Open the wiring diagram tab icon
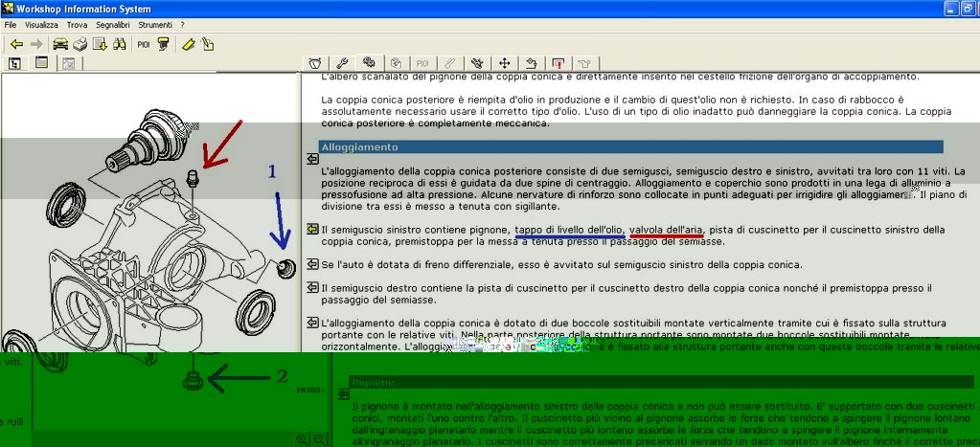Screen dimensions: 980x447 tap(532, 63)
